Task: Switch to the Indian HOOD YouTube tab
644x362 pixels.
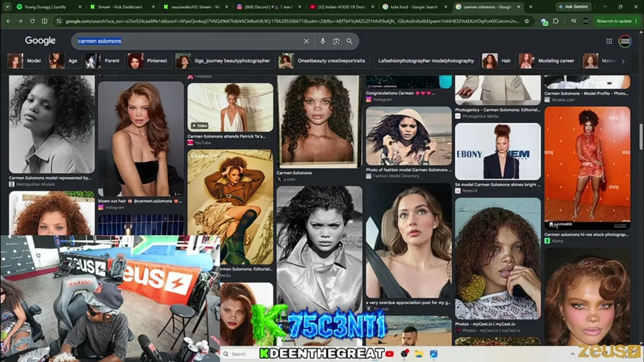Action: click(343, 7)
